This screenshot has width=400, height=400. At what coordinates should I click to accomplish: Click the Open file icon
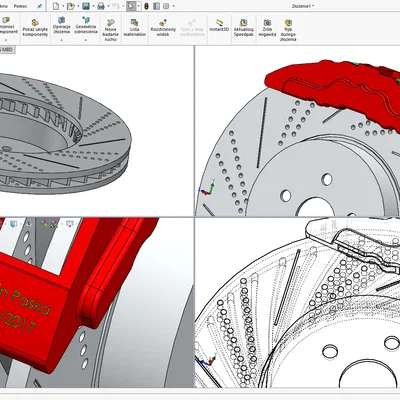click(x=70, y=6)
